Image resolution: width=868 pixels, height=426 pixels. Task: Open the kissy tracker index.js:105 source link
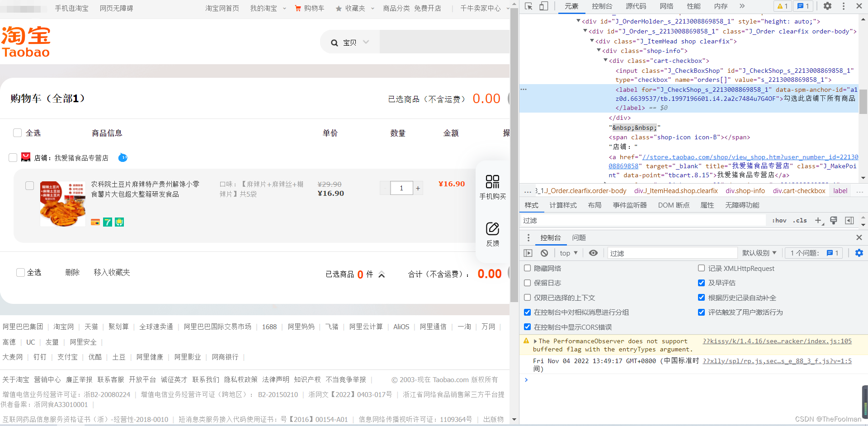(777, 341)
